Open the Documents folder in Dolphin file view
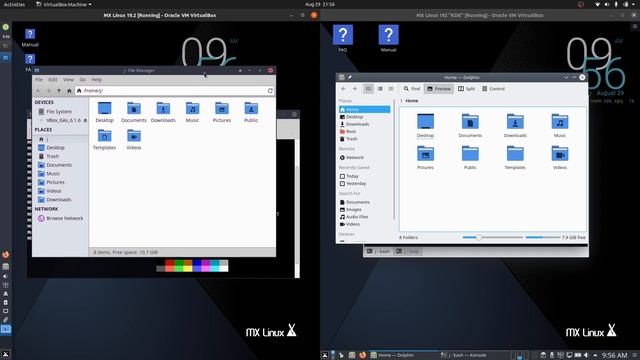The width and height of the screenshot is (640, 360). [x=470, y=125]
